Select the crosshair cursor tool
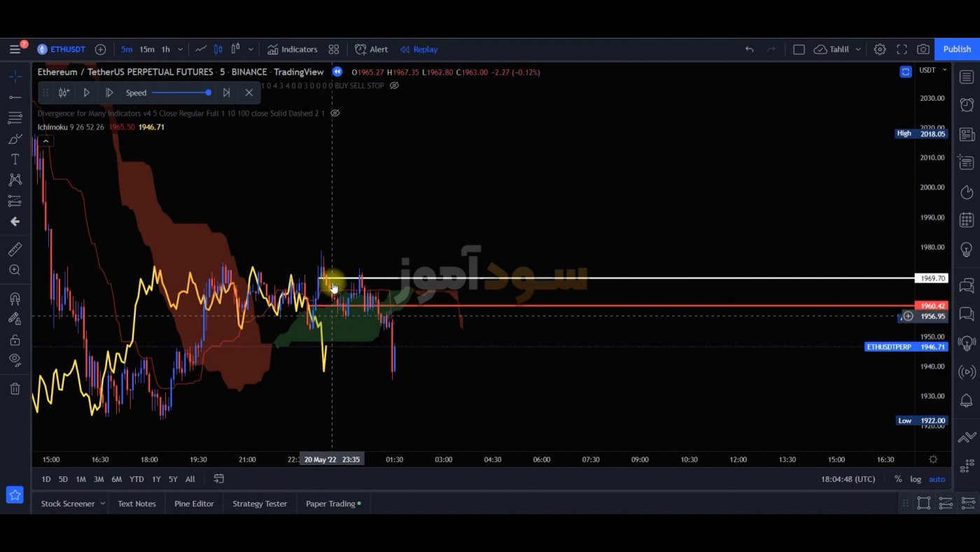980x552 pixels. click(15, 76)
